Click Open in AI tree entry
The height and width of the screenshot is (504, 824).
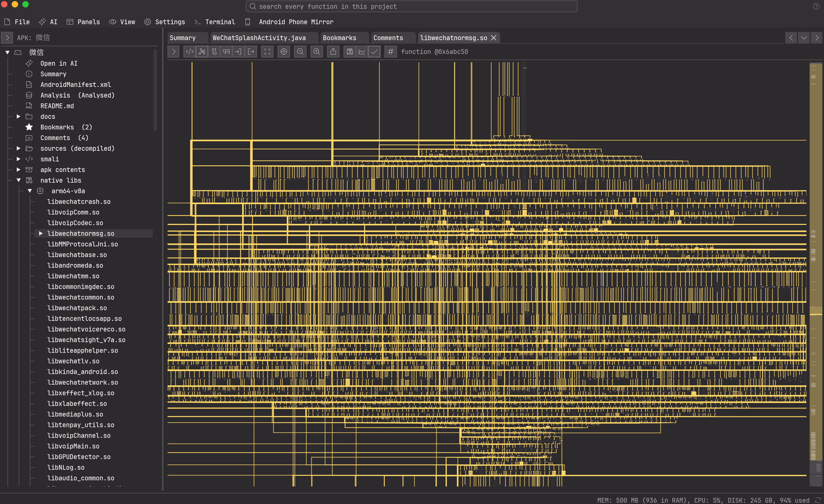point(59,64)
